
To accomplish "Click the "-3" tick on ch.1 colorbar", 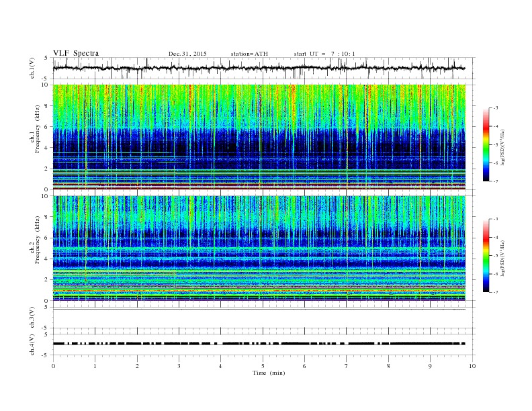I will [x=496, y=108].
